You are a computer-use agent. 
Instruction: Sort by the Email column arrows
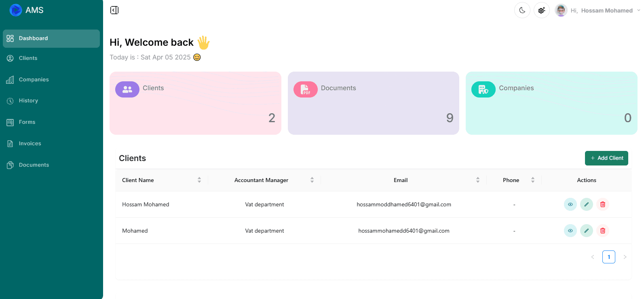click(478, 180)
